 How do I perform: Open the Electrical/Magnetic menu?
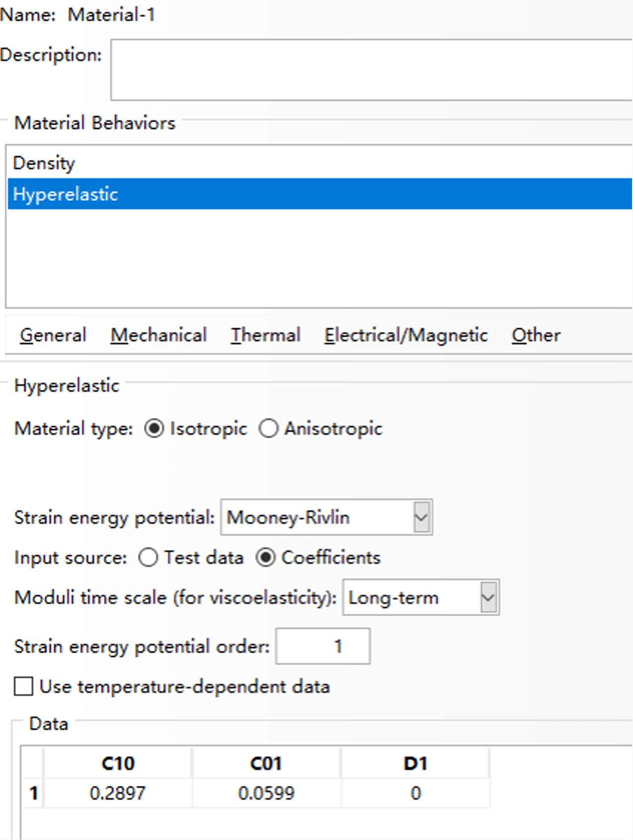point(406,335)
